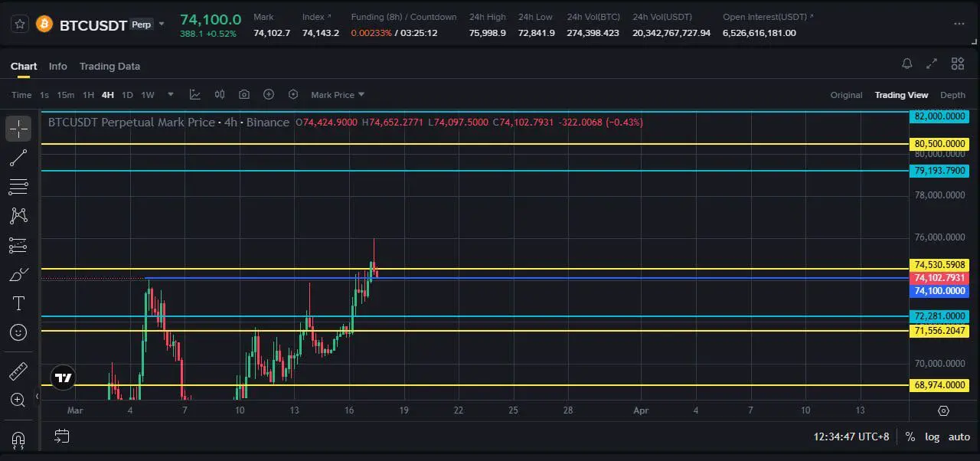Click the 80,500.0000 yellow price label
Image resolution: width=980 pixels, height=461 pixels.
pos(939,144)
